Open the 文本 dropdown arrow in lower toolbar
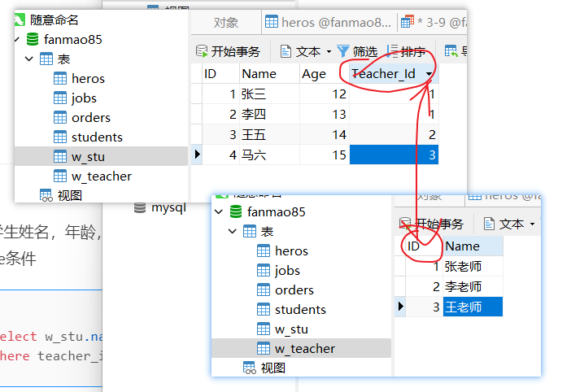 (533, 224)
